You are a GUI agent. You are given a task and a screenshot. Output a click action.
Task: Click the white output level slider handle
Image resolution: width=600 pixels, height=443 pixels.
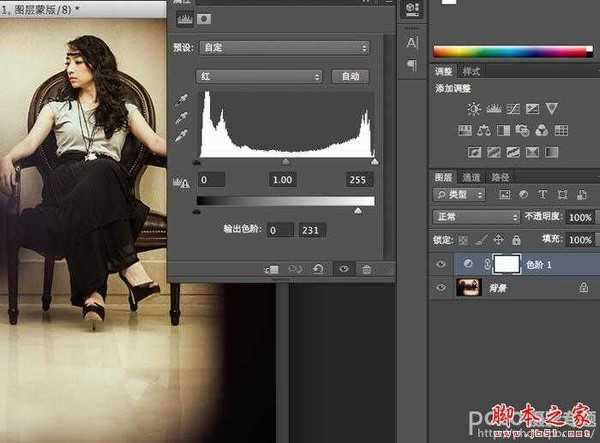pyautogui.click(x=358, y=211)
